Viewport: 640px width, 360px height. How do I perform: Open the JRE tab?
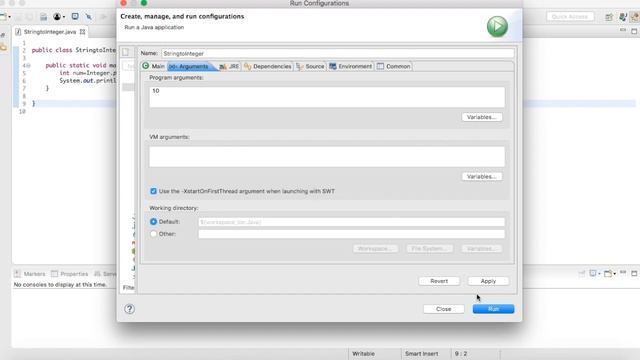click(229, 67)
